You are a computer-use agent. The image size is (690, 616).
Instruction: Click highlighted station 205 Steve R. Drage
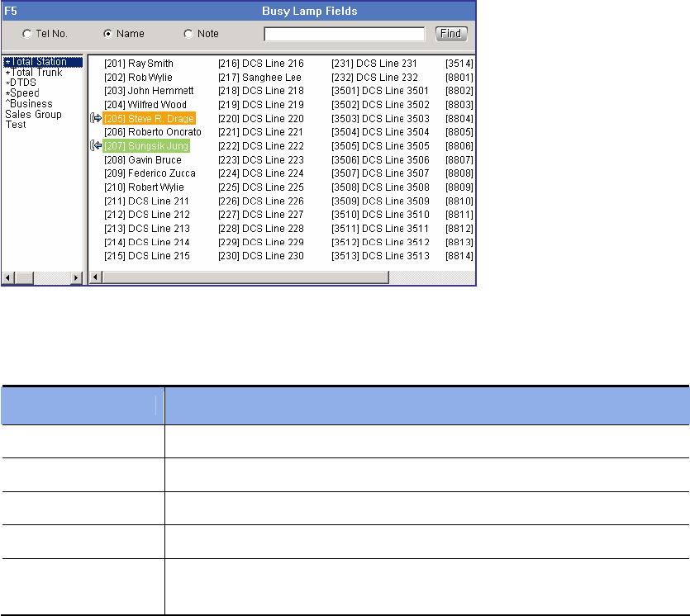[149, 119]
